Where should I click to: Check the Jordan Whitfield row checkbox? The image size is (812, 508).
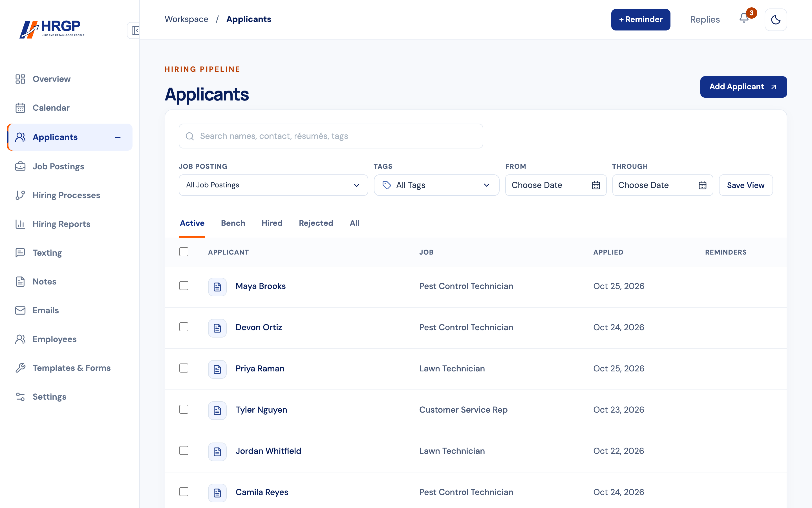[x=184, y=450]
